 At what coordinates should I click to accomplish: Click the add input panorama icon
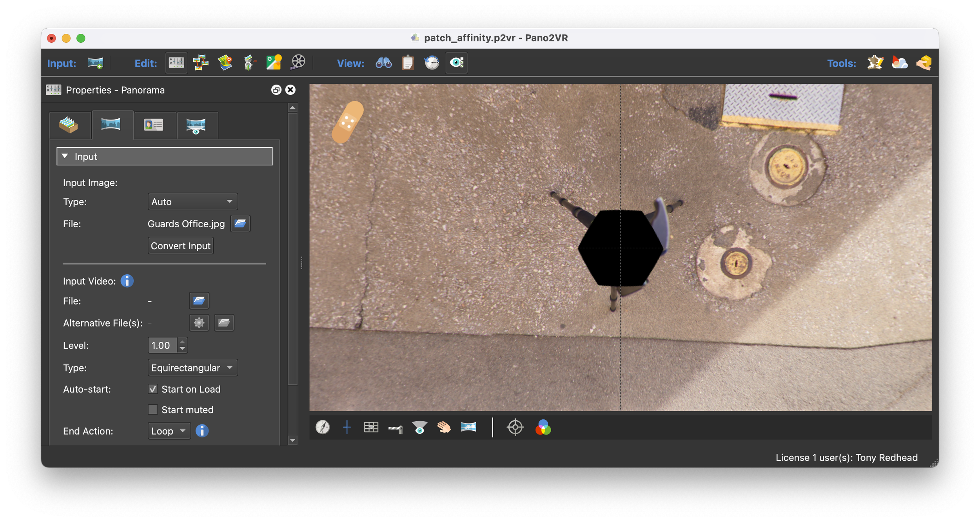point(95,63)
